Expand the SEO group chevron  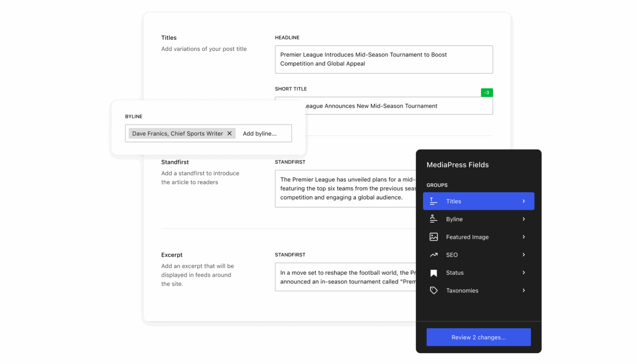[x=524, y=255]
